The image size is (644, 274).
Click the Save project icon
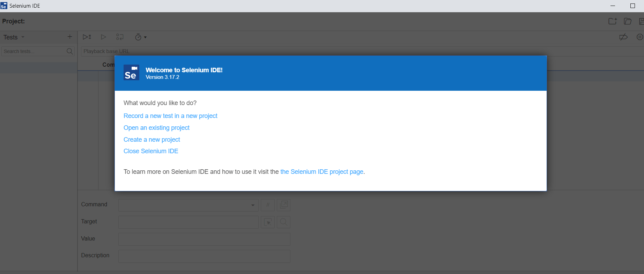pyautogui.click(x=641, y=21)
